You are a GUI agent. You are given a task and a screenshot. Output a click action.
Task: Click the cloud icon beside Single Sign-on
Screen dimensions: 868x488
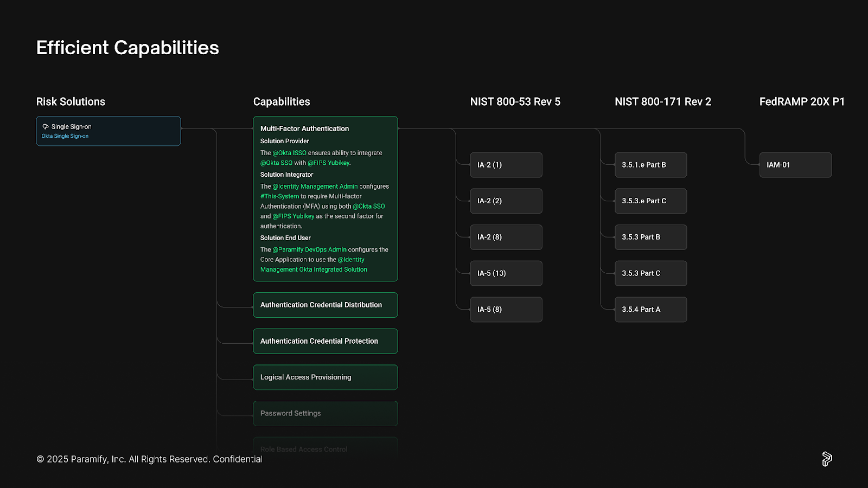coord(46,127)
